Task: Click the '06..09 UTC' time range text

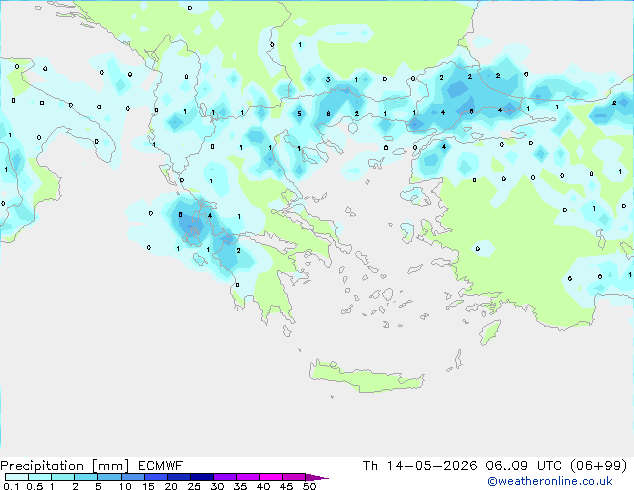Action: tap(524, 466)
